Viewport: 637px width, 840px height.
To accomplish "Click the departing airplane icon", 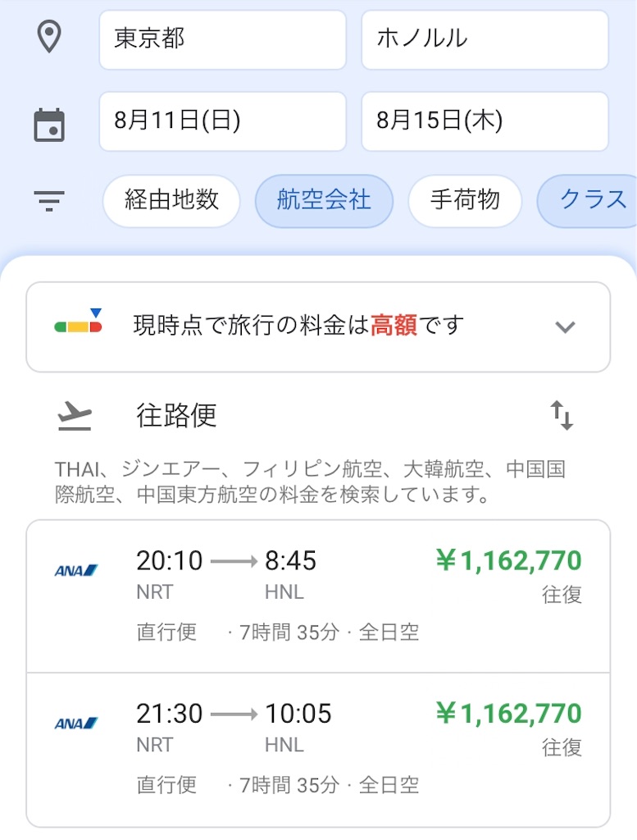I will point(75,416).
